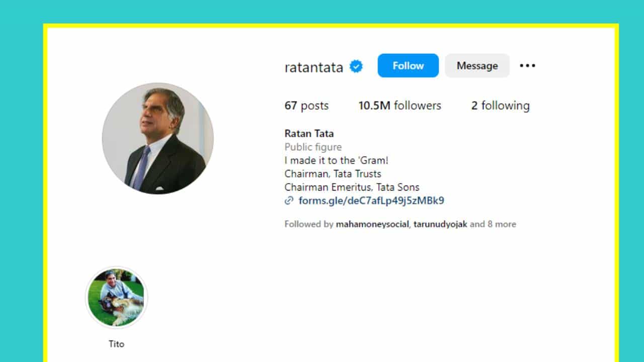Click the verified badge next to ratantata
This screenshot has width=644, height=362.
pos(356,66)
